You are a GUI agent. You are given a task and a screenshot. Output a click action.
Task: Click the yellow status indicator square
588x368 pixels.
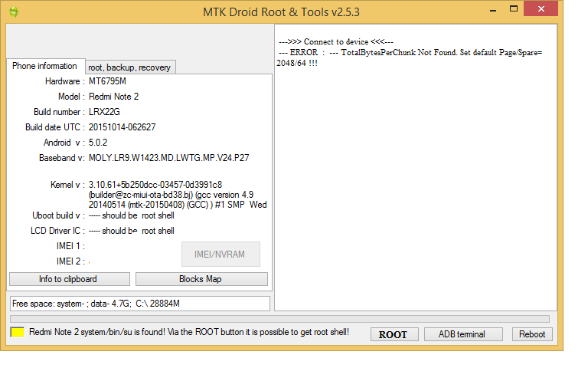(18, 332)
